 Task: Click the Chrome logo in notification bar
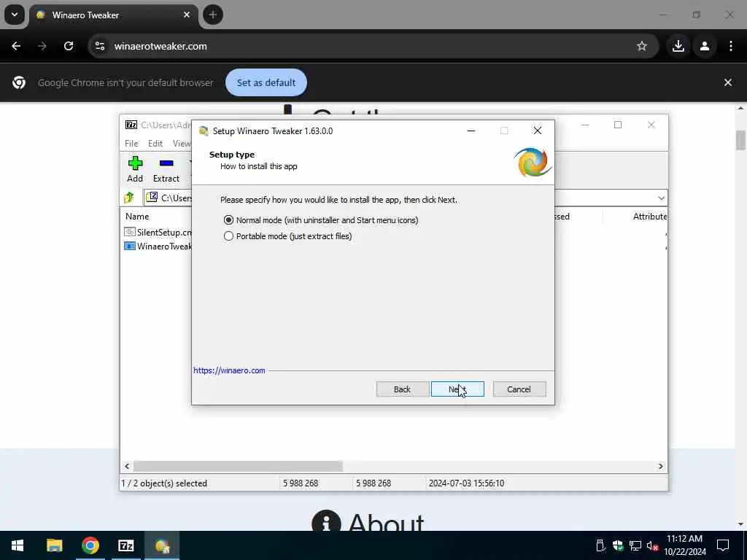click(19, 82)
